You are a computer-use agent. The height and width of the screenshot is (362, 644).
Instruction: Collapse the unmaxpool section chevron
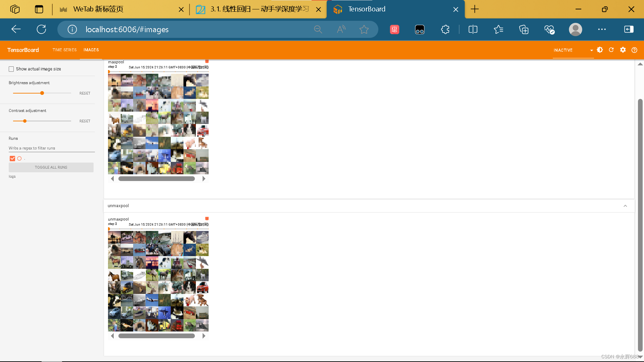point(625,206)
